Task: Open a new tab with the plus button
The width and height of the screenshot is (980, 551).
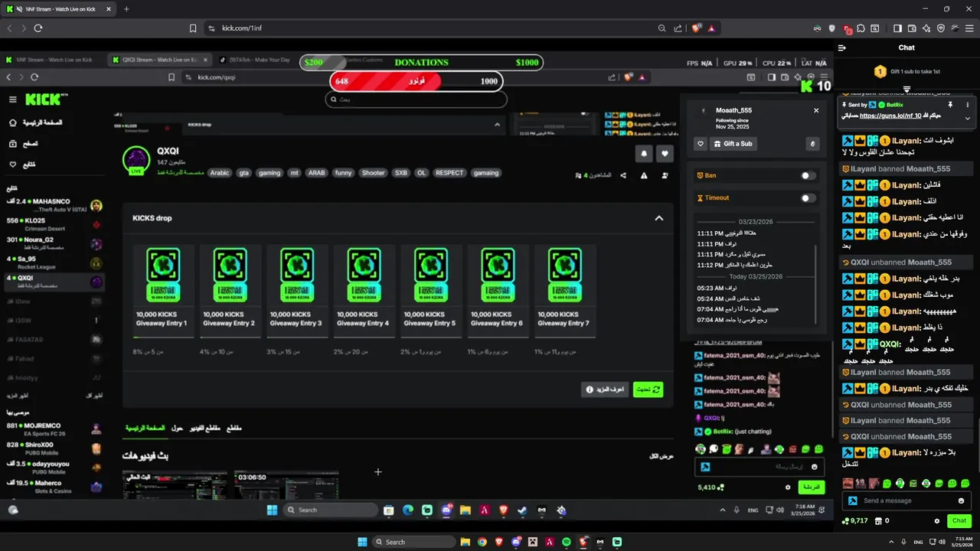Action: click(126, 9)
